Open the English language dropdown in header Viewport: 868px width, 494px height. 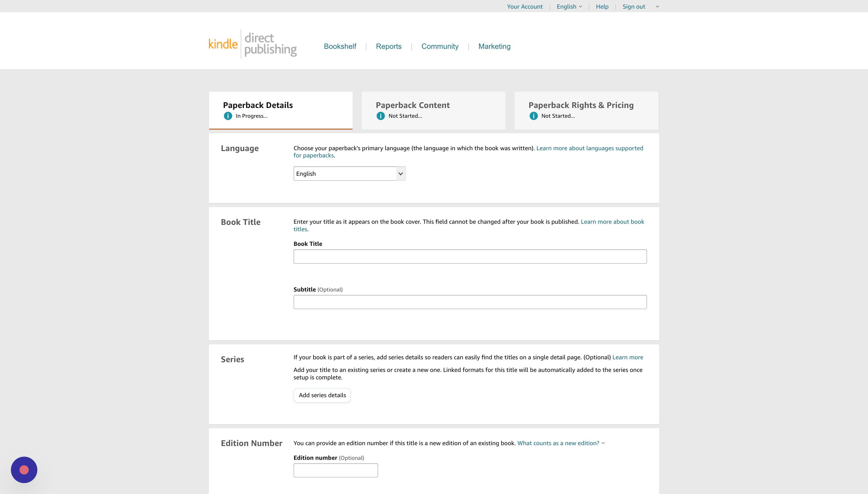(x=569, y=6)
